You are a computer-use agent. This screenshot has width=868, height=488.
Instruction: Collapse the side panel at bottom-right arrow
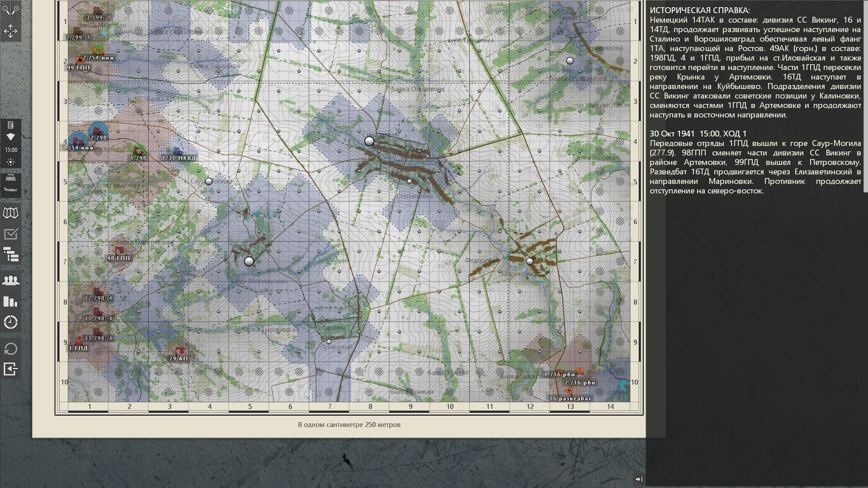pyautogui.click(x=639, y=479)
